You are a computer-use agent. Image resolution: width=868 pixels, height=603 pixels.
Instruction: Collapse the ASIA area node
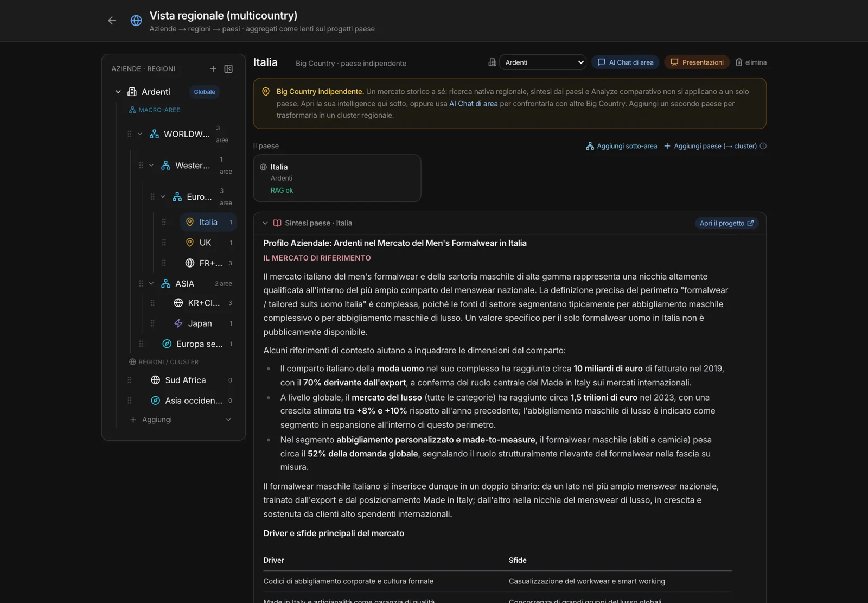pos(151,284)
